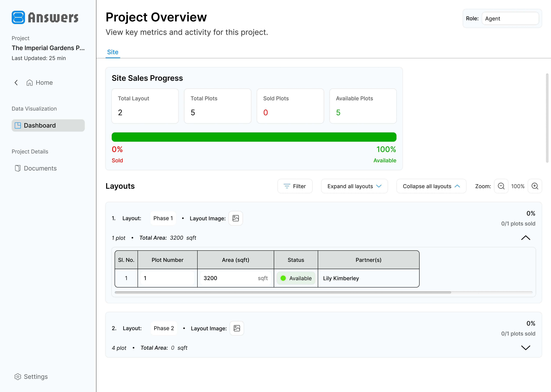Click the page vertical scrollbar
551x392 pixels.
click(547, 118)
